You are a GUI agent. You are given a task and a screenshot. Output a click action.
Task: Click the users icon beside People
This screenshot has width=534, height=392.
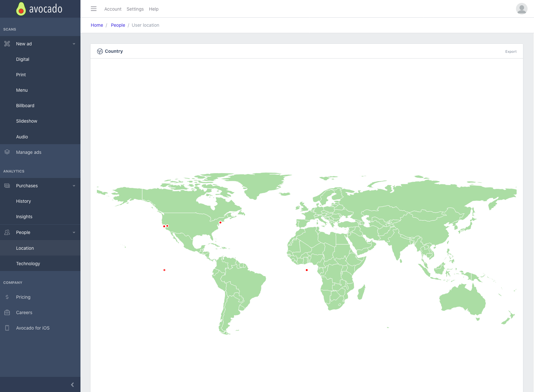click(x=7, y=232)
